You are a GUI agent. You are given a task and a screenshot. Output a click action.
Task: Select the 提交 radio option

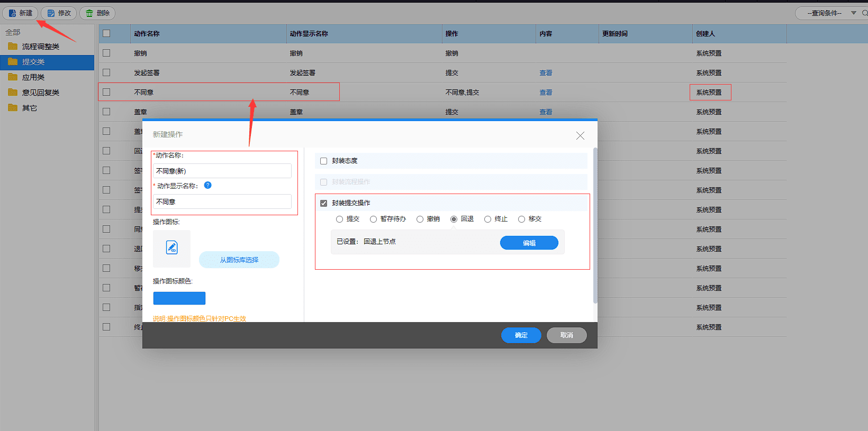pyautogui.click(x=339, y=219)
